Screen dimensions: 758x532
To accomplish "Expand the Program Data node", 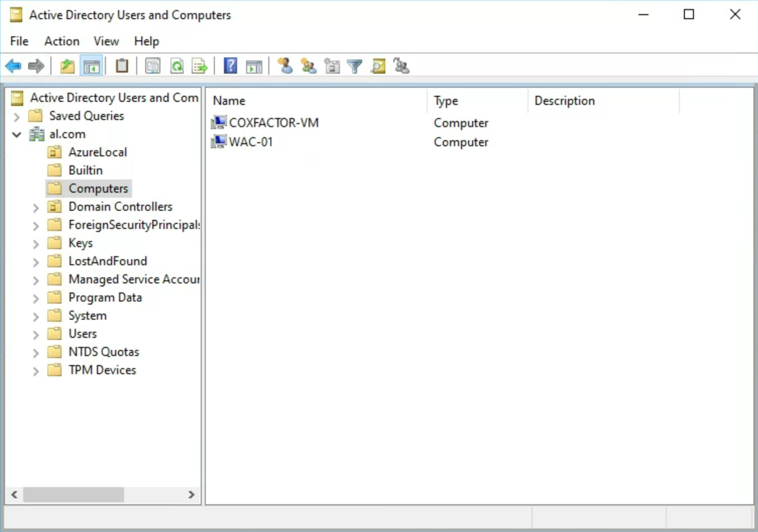I will pyautogui.click(x=36, y=299).
